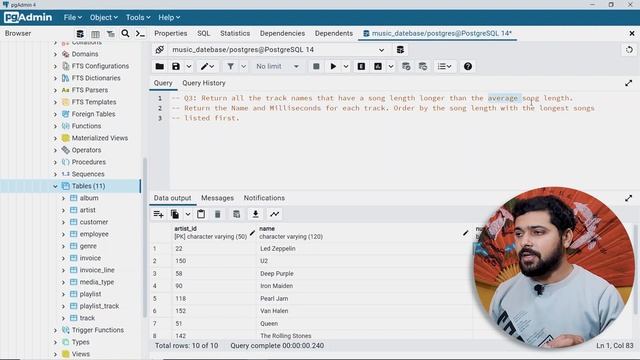This screenshot has width=640, height=360.
Task: Open the Graph Visualiser icon
Action: coord(275,214)
